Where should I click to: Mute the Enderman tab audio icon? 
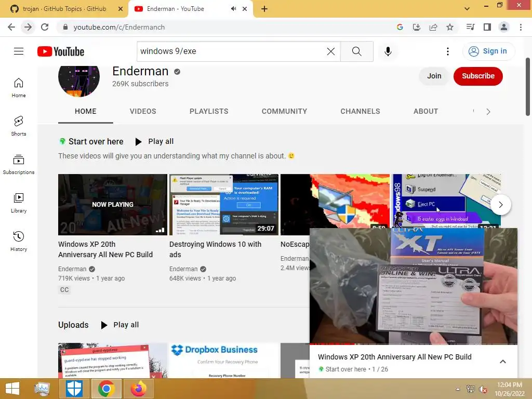[233, 9]
